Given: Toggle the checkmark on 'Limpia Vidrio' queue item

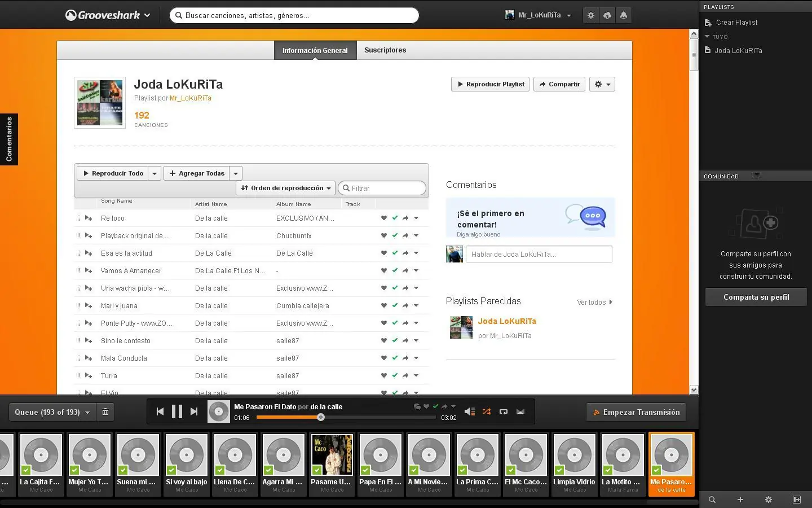Looking at the screenshot, I should tap(559, 470).
